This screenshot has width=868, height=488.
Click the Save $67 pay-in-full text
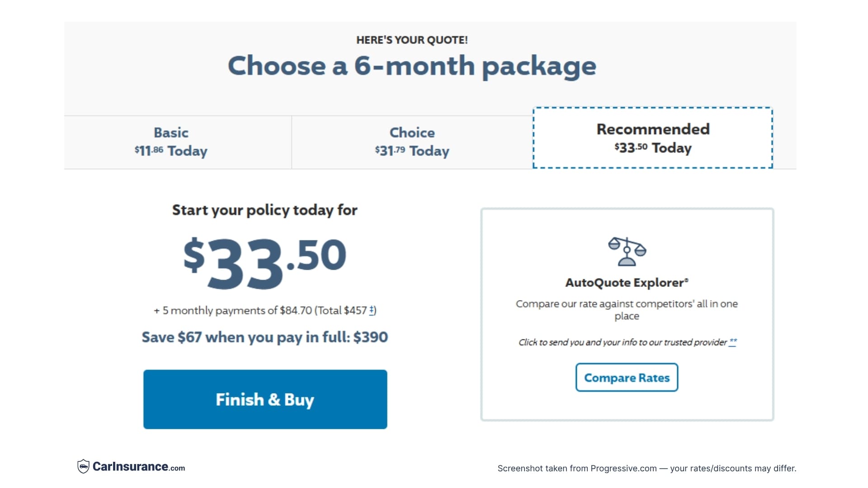265,337
